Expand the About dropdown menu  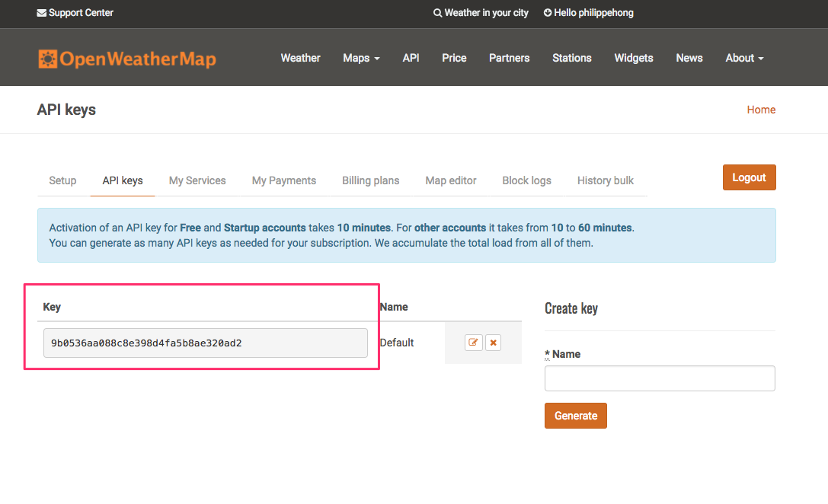pos(744,58)
